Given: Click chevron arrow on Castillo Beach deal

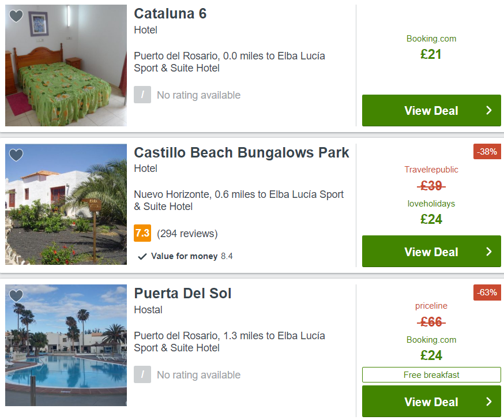Looking at the screenshot, I should [x=489, y=252].
